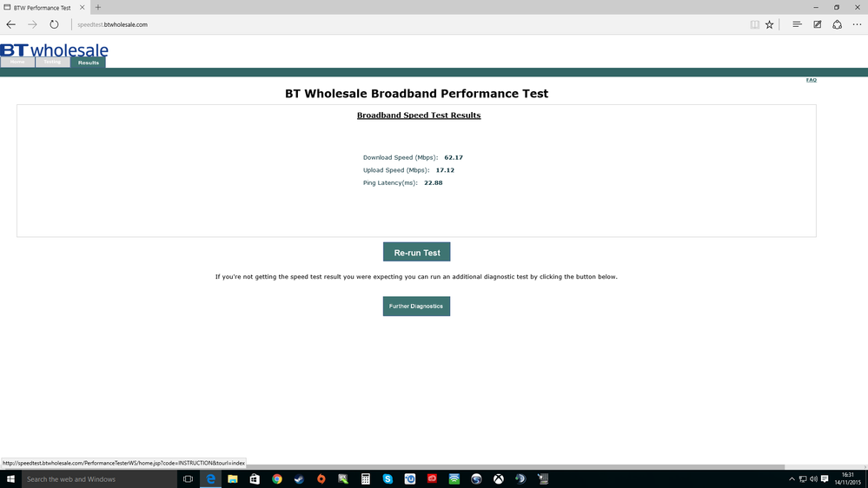Open Uplay from the taskbar
868x488 pixels.
pyautogui.click(x=409, y=479)
